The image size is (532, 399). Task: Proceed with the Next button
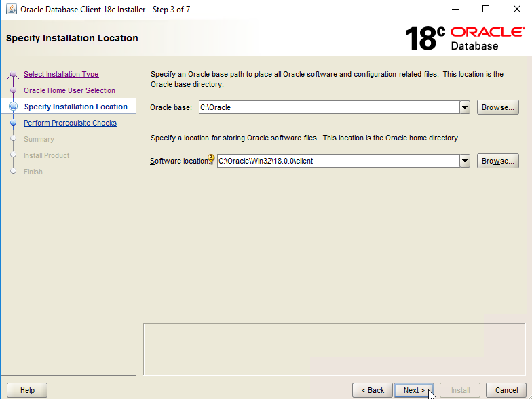point(414,391)
